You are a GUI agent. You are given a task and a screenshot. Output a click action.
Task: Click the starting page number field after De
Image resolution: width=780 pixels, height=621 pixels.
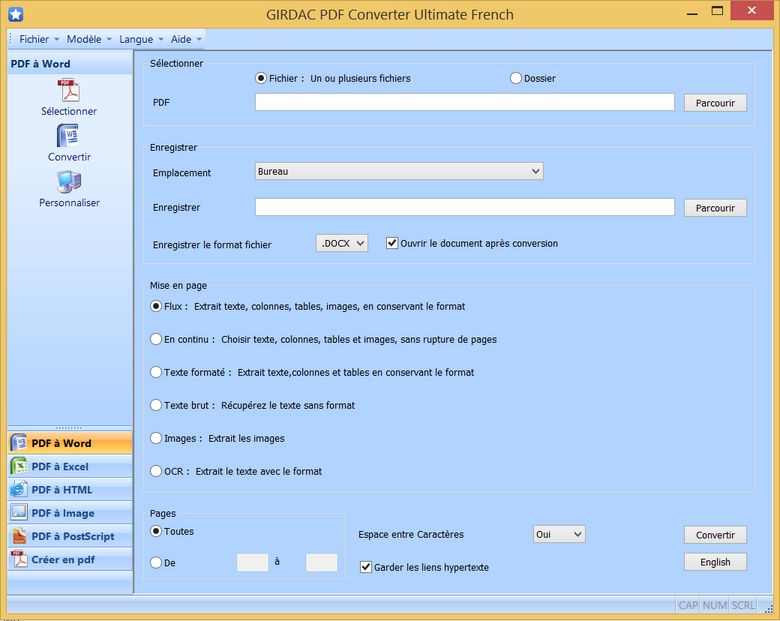[252, 562]
